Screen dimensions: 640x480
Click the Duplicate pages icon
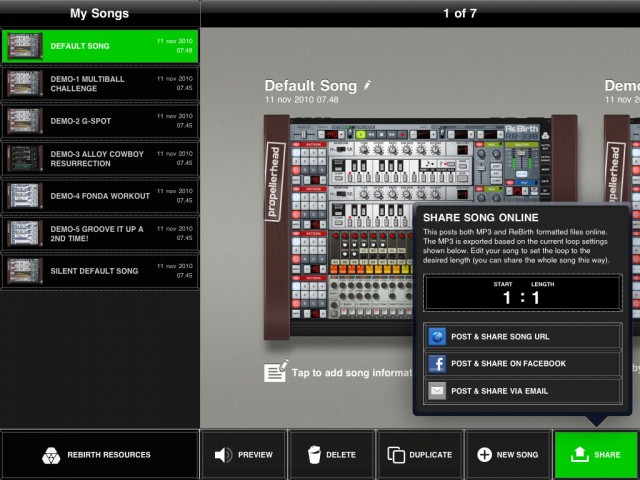(396, 455)
